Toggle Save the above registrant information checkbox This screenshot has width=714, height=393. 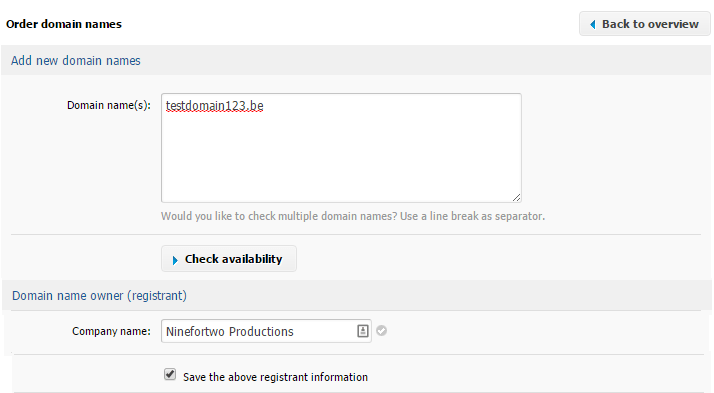170,375
